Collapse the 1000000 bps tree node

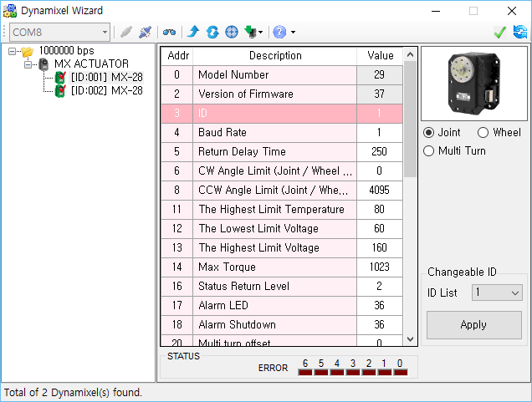point(13,52)
